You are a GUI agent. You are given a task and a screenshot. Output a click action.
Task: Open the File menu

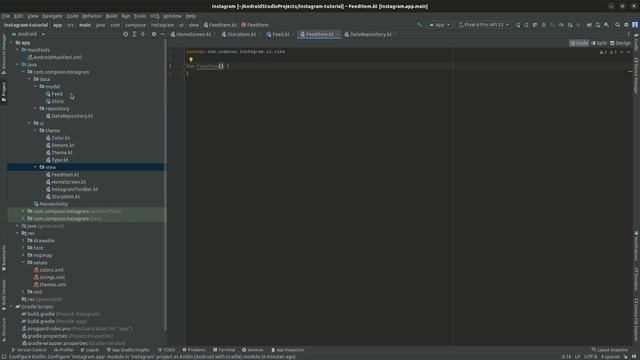point(6,16)
